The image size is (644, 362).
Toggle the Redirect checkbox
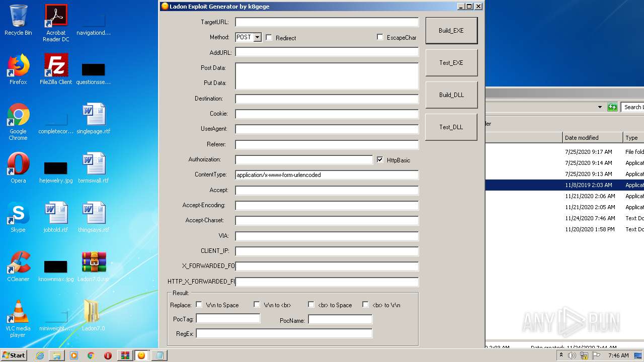click(x=269, y=38)
